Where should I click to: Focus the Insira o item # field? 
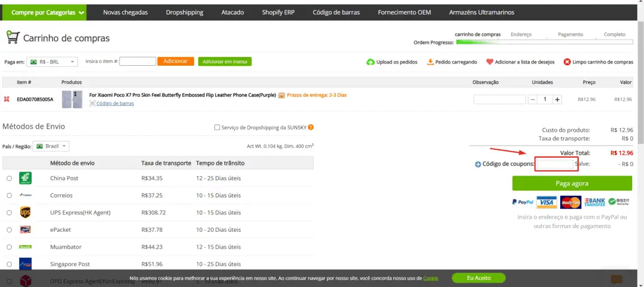[x=138, y=61]
